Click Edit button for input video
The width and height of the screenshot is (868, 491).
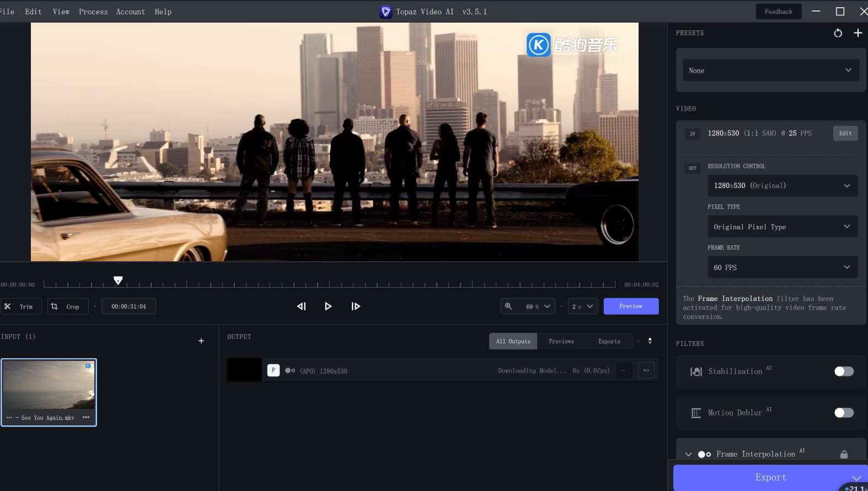point(845,133)
